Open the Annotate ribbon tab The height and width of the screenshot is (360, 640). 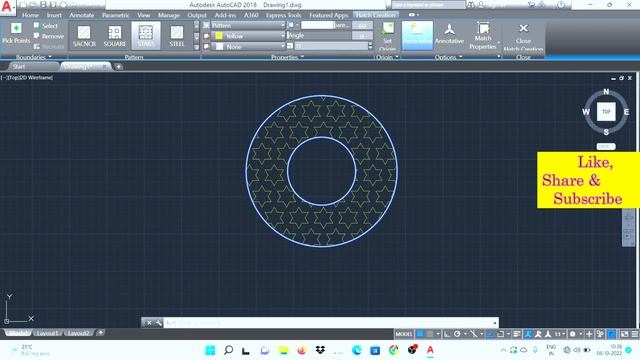[x=82, y=15]
